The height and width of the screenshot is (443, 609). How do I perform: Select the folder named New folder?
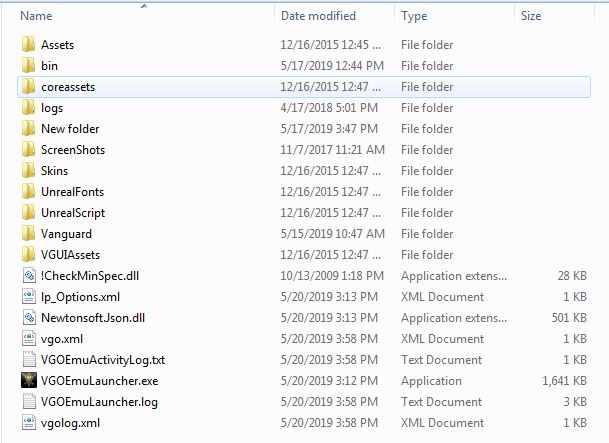click(69, 129)
